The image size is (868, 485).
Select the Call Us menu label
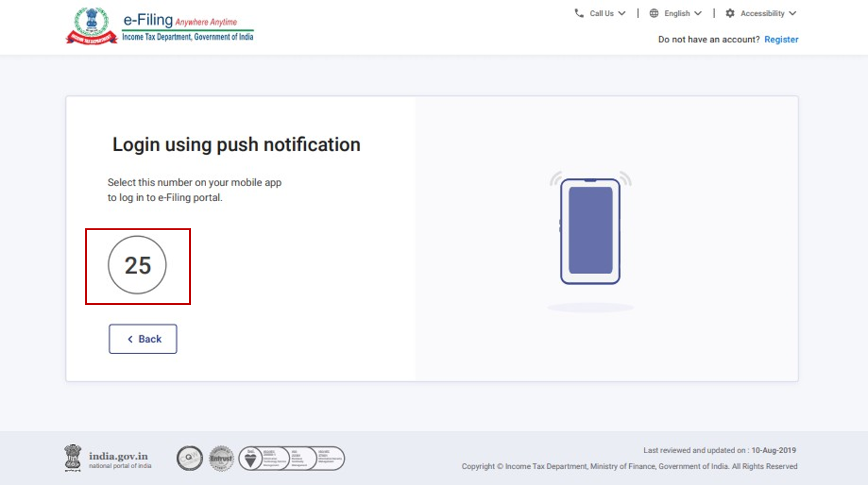tap(601, 13)
